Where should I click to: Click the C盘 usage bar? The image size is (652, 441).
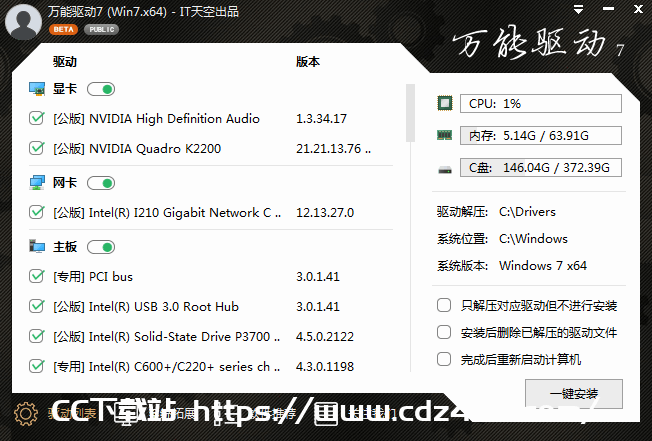click(x=541, y=168)
